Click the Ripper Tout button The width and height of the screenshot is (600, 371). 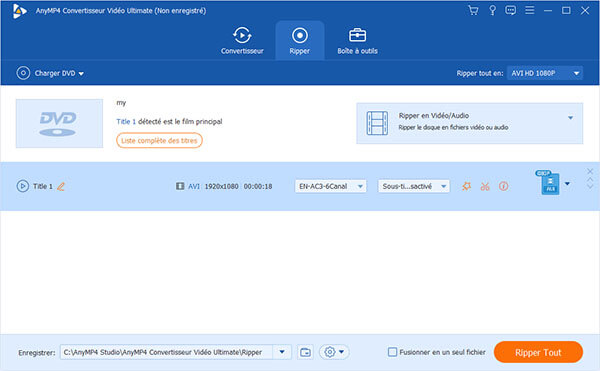pos(538,352)
